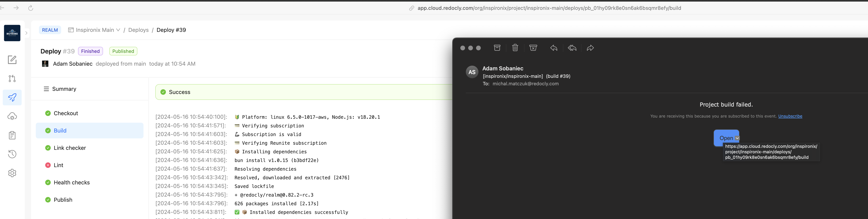The height and width of the screenshot is (219, 868).
Task: Open the pull requests branch icon in sidebar
Action: click(12, 78)
